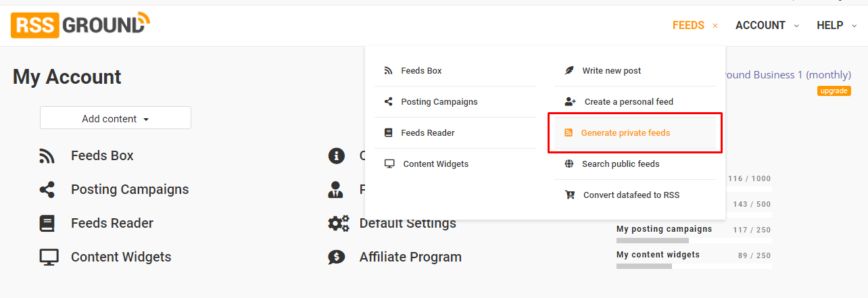
Task: Click the Feeds Box RSS icon in menu
Action: point(388,71)
